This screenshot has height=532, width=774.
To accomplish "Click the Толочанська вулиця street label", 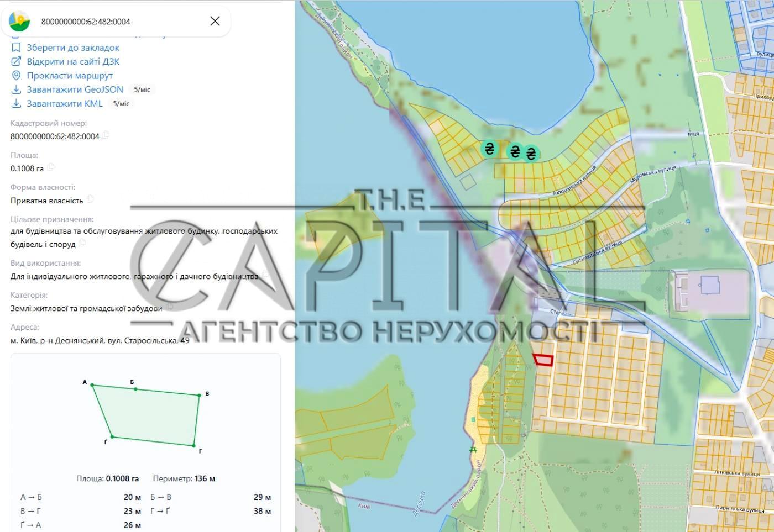I will pos(574,181).
